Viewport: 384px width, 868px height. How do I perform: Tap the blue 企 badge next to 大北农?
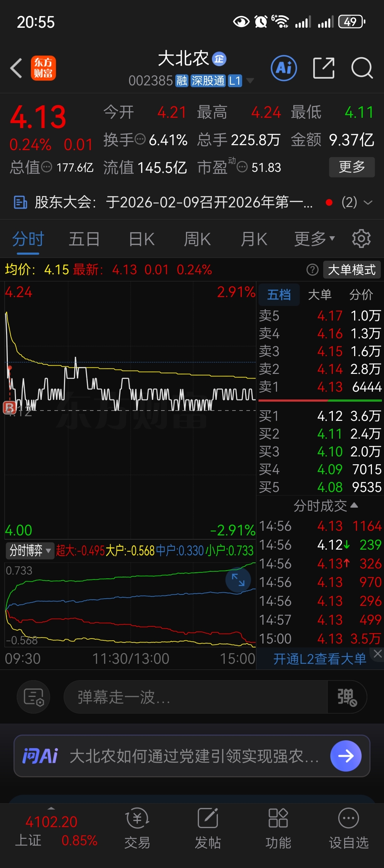[x=219, y=59]
